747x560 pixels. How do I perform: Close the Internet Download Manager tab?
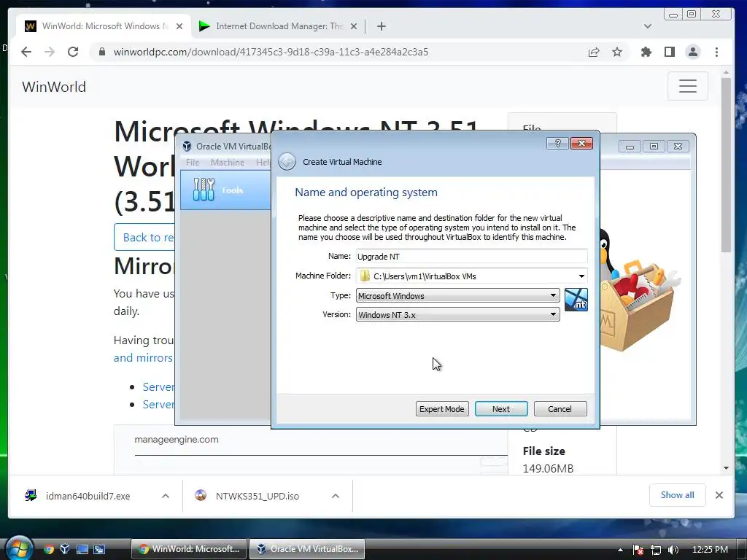[x=354, y=26]
